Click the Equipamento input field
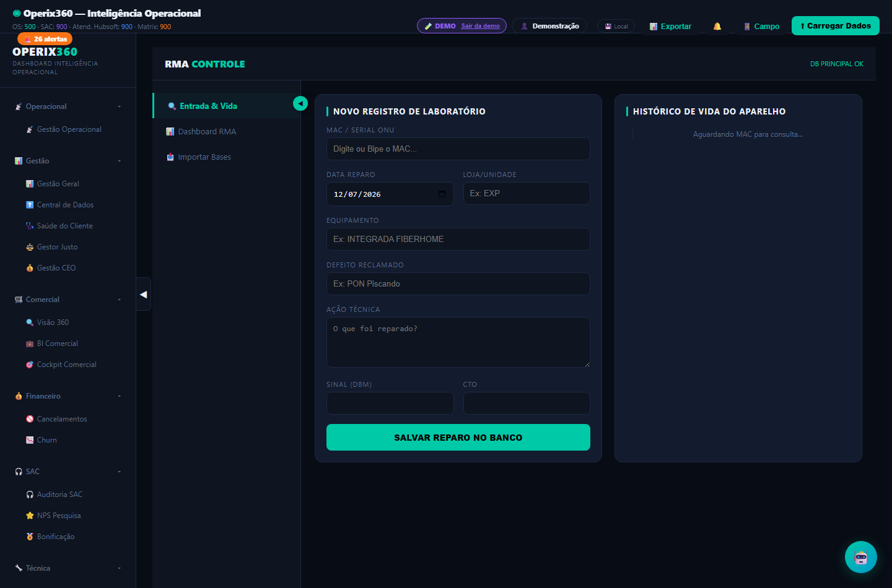 tap(458, 239)
